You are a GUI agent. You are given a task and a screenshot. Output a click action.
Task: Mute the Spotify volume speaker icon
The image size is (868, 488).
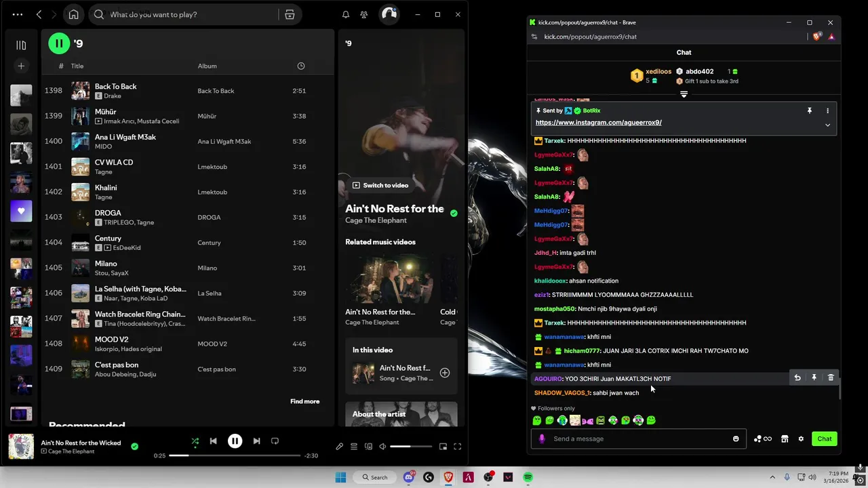tap(382, 447)
